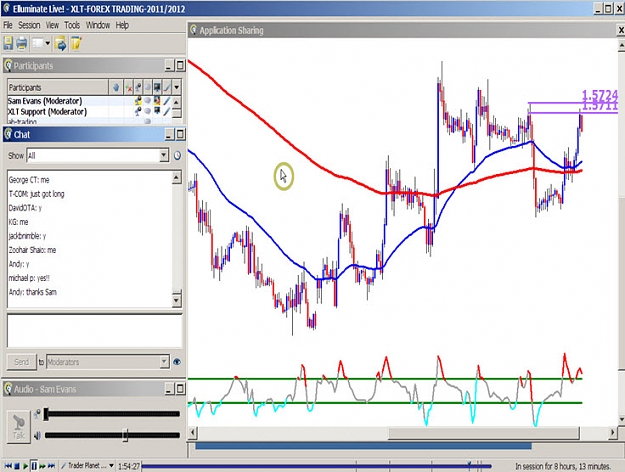The height and width of the screenshot is (472, 625).
Task: Toggle Sam Evans application sharing permission
Action: click(x=157, y=101)
